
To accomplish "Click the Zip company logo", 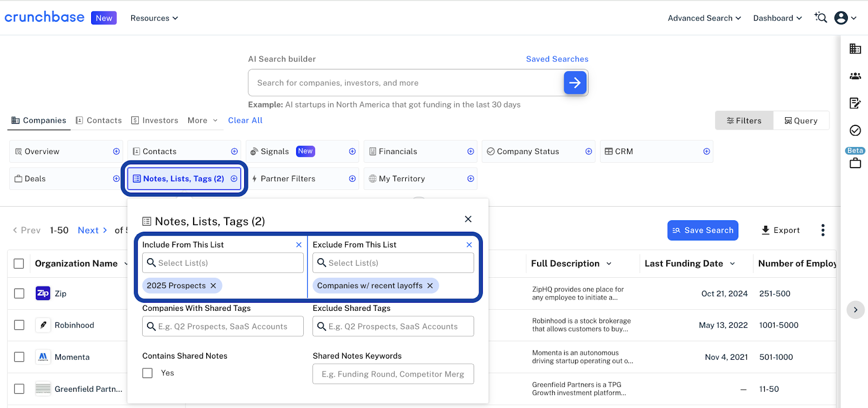I will coord(43,293).
